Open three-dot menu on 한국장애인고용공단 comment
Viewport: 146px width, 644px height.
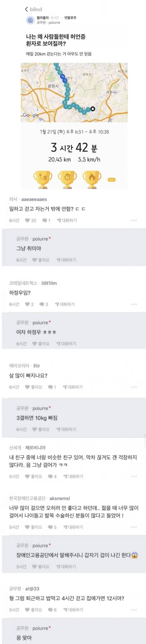[x=134, y=527]
